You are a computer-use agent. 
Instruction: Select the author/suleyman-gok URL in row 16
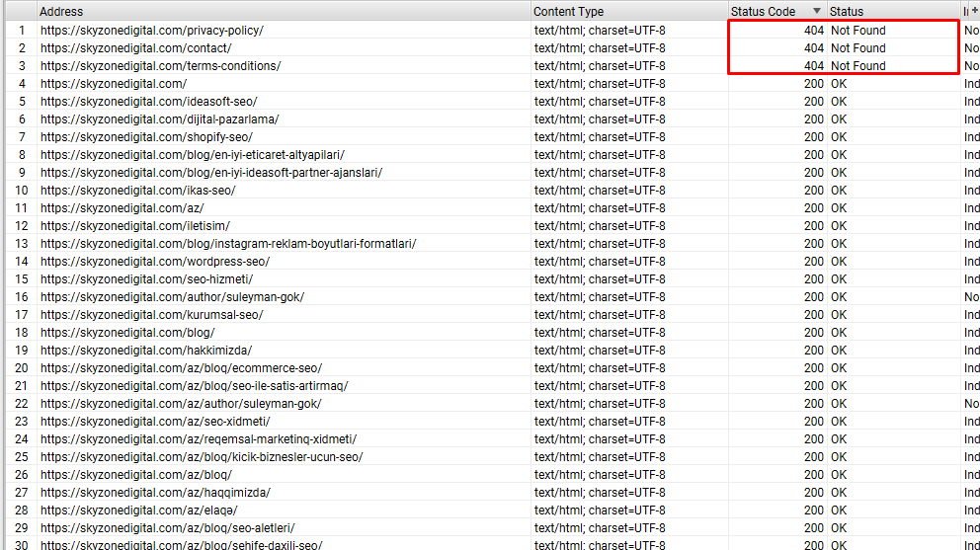point(172,297)
